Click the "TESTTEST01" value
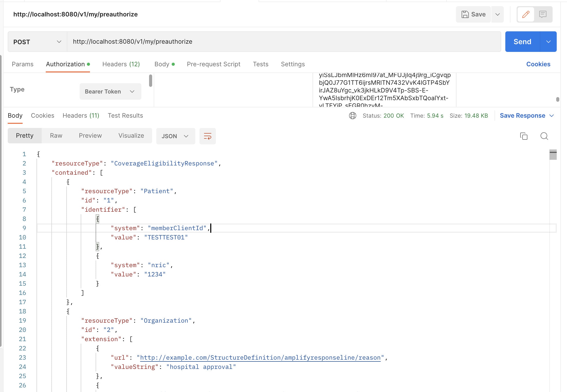This screenshot has width=567, height=392. [166, 237]
